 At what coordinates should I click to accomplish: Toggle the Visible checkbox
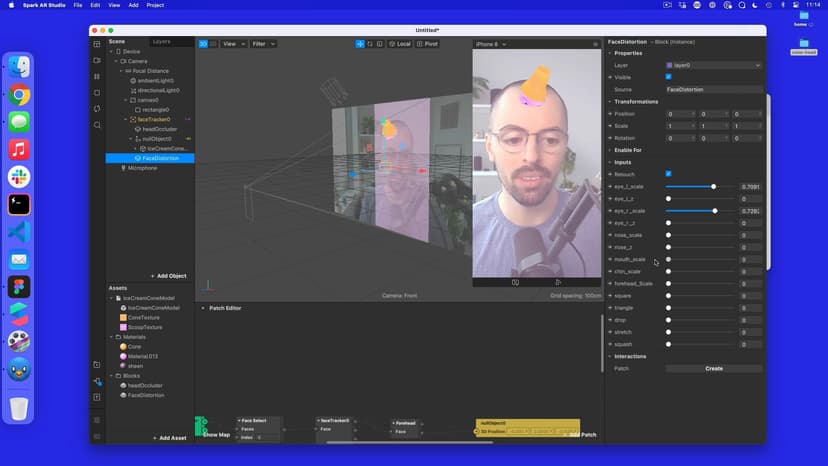[x=669, y=77]
